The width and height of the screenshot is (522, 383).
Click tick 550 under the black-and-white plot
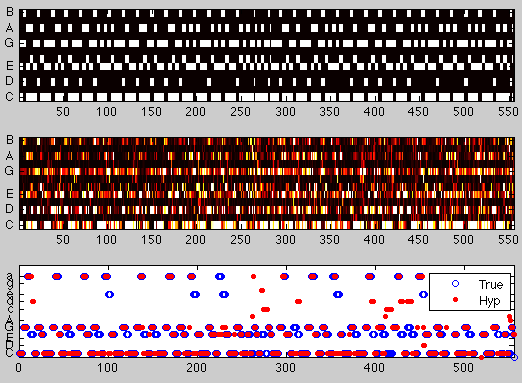[x=508, y=112]
